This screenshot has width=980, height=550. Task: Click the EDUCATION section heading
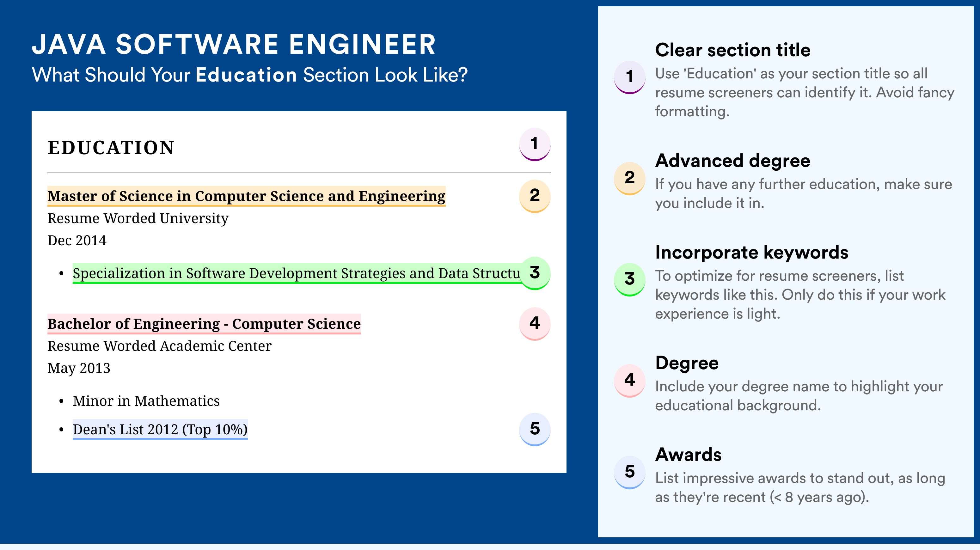[111, 148]
